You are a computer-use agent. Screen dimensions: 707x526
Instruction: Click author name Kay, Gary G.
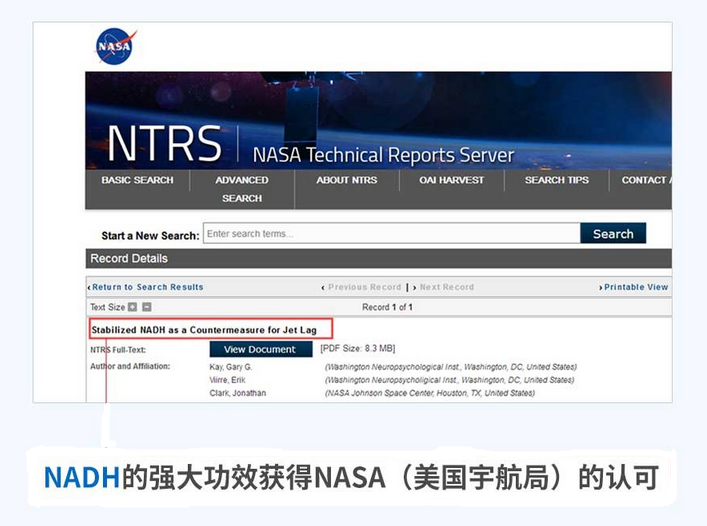click(230, 367)
